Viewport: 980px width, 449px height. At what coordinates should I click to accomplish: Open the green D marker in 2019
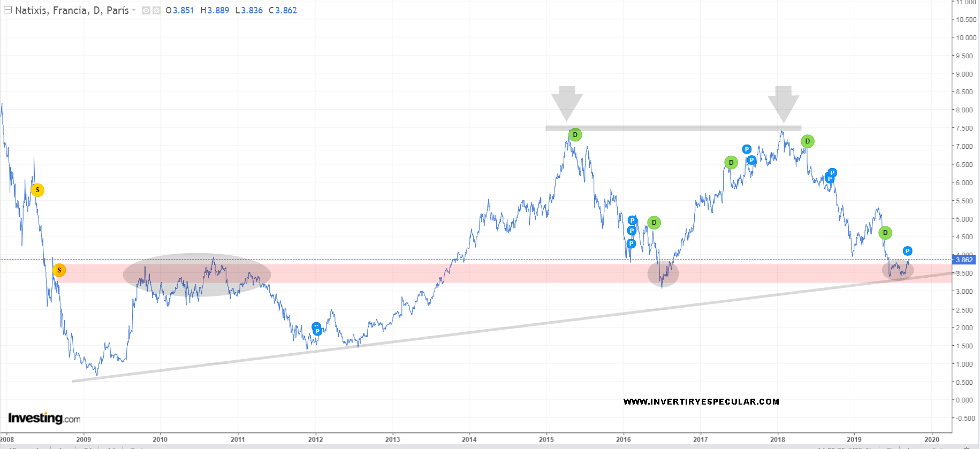[x=885, y=233]
